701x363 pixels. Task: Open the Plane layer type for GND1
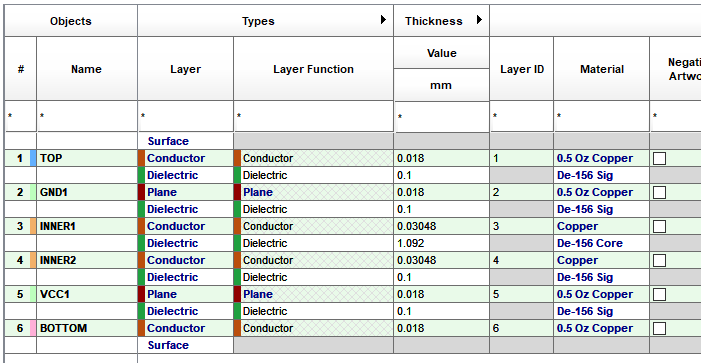click(162, 192)
